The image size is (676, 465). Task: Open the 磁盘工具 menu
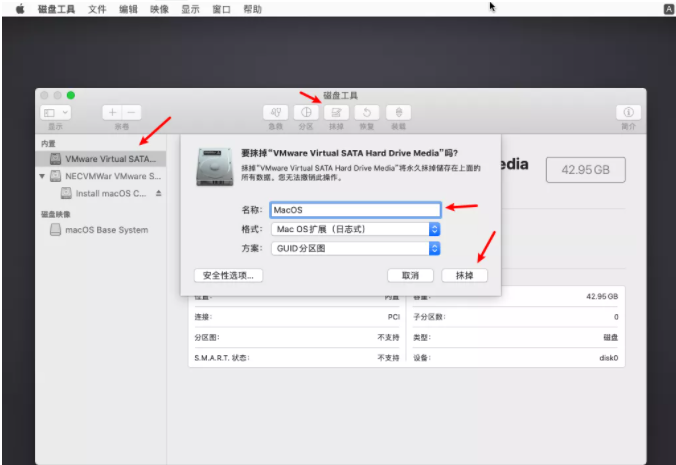56,9
